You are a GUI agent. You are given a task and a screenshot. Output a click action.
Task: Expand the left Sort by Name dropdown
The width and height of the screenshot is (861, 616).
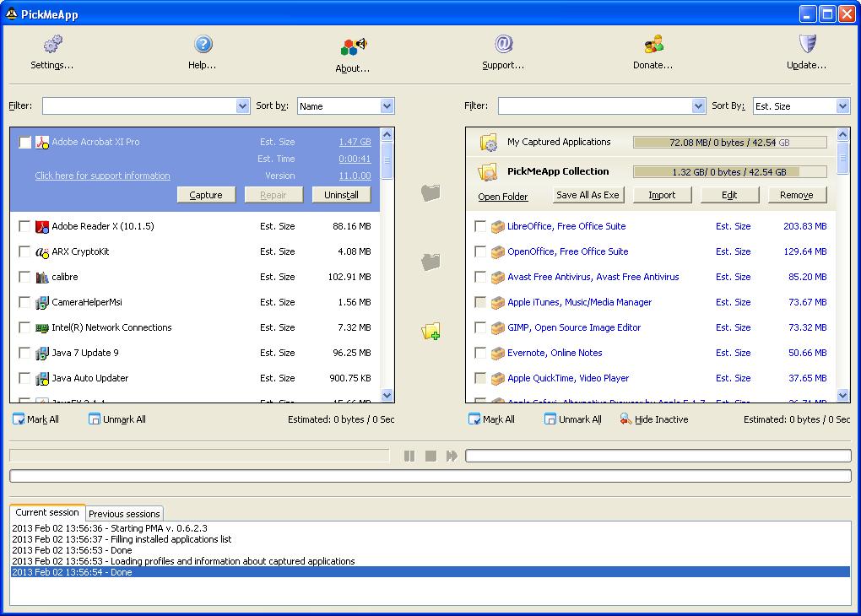coord(387,106)
